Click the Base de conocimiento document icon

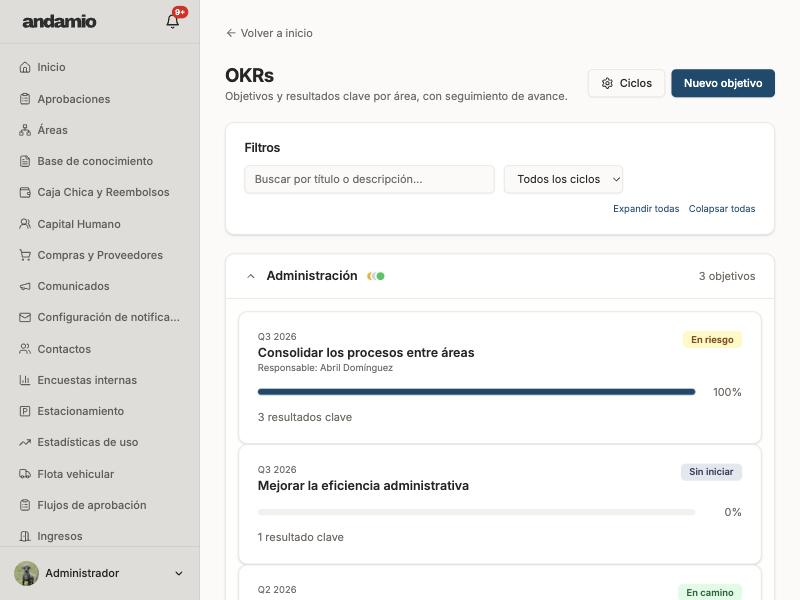25,161
